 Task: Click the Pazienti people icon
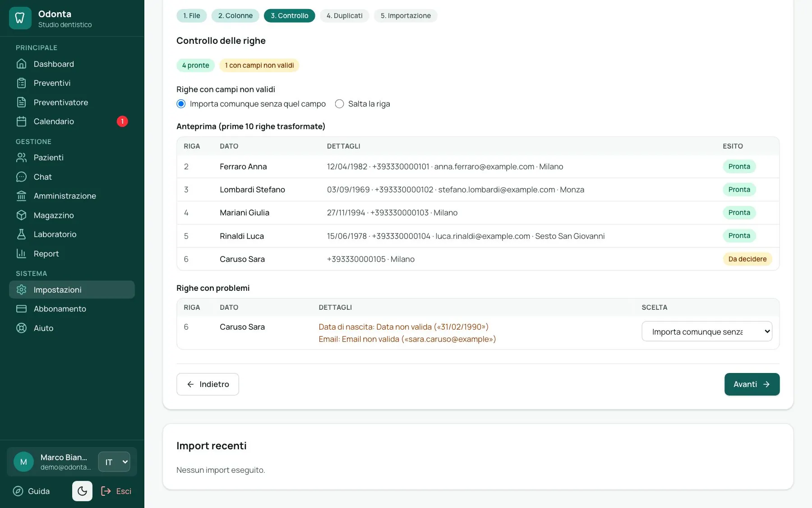[21, 158]
